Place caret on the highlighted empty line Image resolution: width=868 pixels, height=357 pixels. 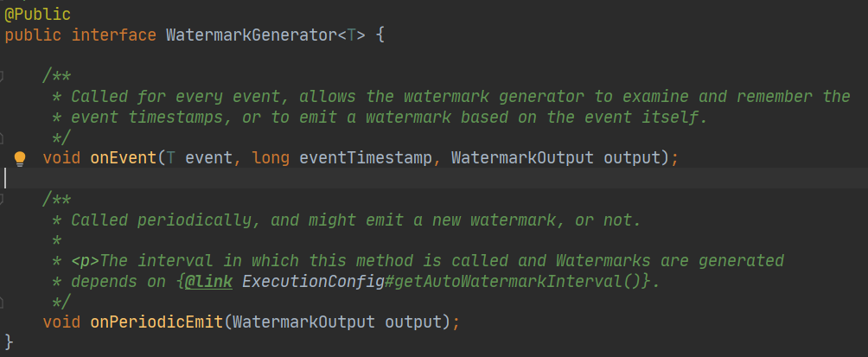click(434, 178)
